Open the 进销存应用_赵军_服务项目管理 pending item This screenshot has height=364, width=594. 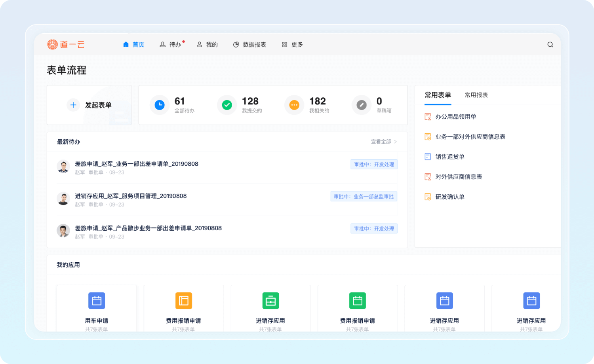[131, 196]
